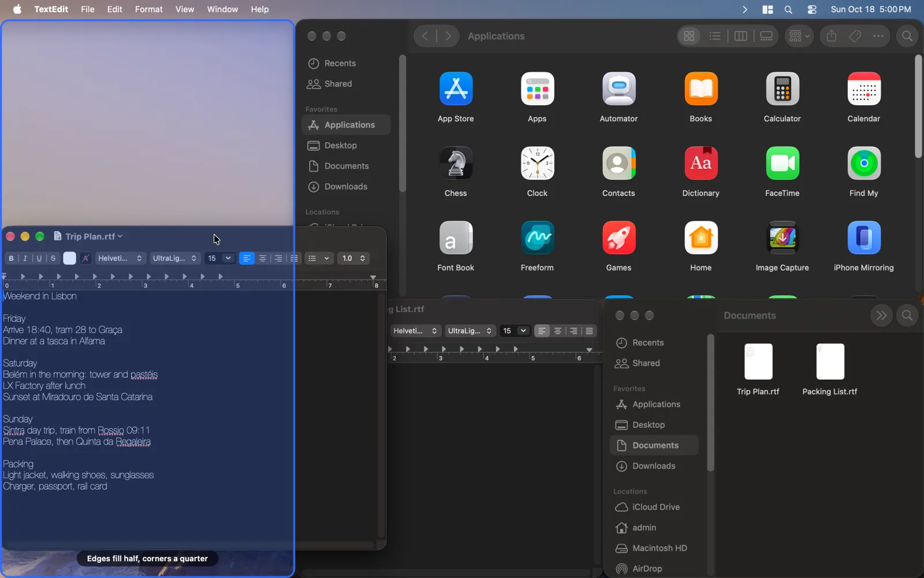Open the Format menu

(x=148, y=9)
